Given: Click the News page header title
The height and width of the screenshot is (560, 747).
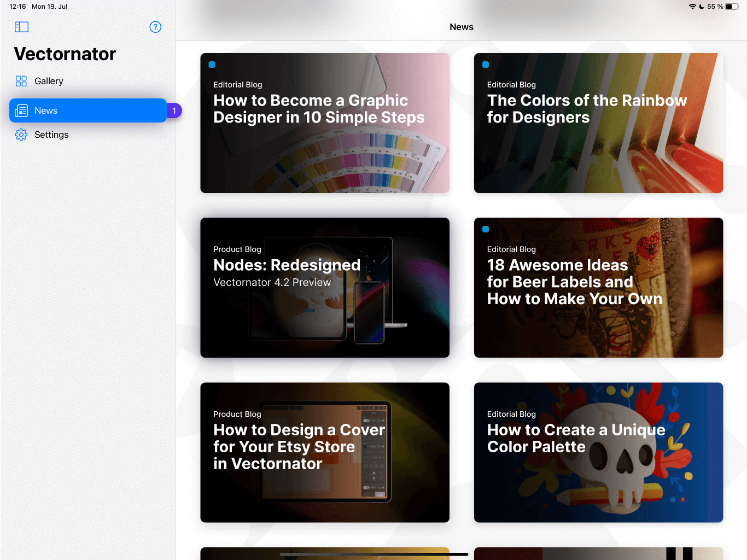Looking at the screenshot, I should click(462, 27).
